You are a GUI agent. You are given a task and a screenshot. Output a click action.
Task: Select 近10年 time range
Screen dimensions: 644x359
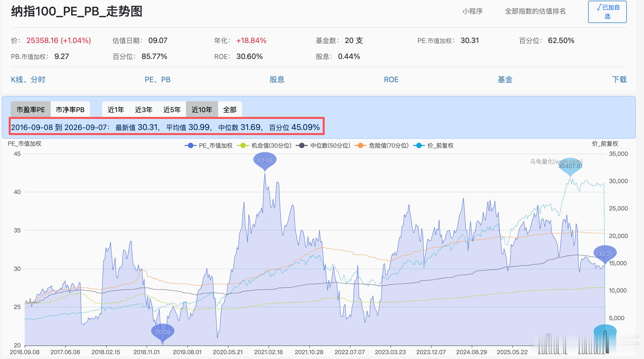pyautogui.click(x=202, y=110)
